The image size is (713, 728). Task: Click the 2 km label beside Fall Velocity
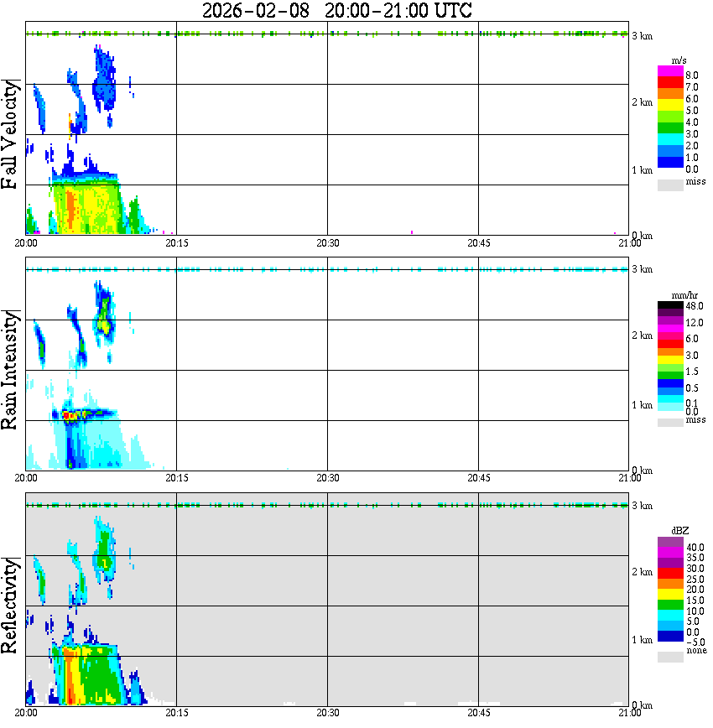(642, 102)
